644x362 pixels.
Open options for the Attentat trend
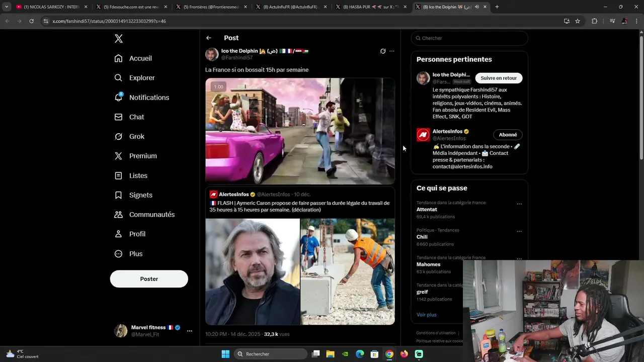tap(519, 204)
